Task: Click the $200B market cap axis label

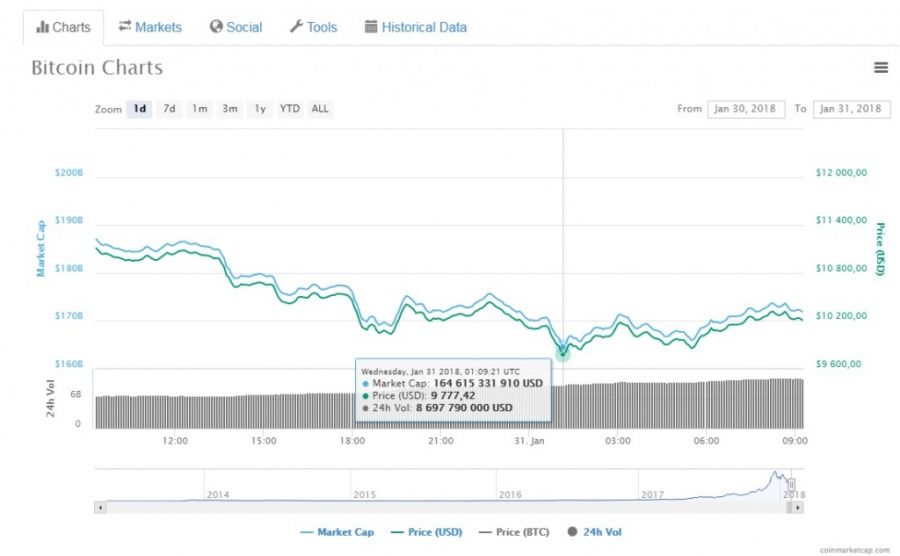Action: pyautogui.click(x=69, y=173)
